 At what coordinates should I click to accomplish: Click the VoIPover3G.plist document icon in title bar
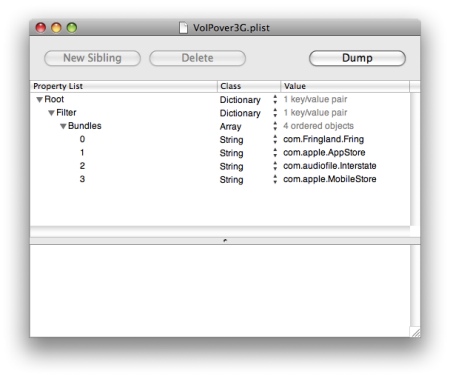[183, 28]
